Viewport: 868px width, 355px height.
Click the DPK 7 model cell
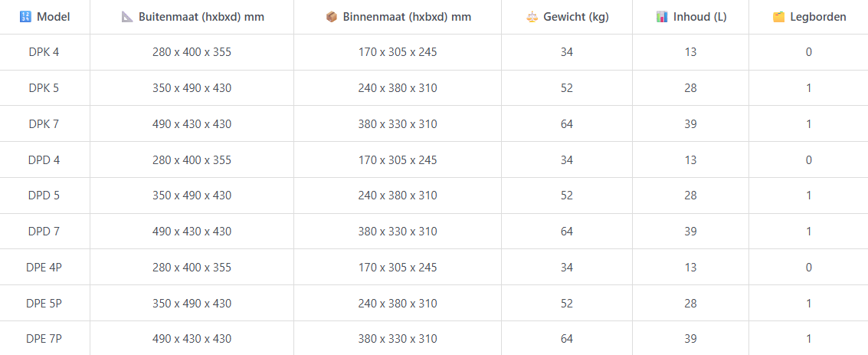pyautogui.click(x=44, y=124)
